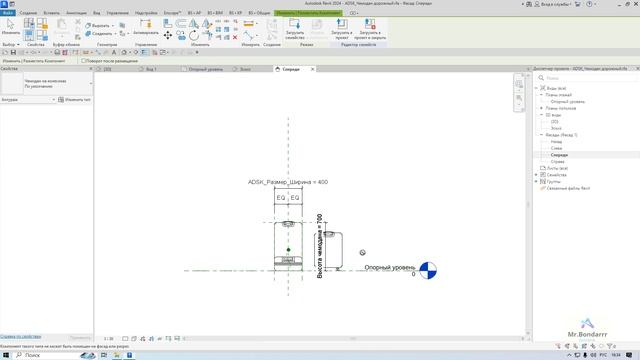Open the Вставить ribbon tab
Screen dimensions: 640x360
(x=51, y=13)
